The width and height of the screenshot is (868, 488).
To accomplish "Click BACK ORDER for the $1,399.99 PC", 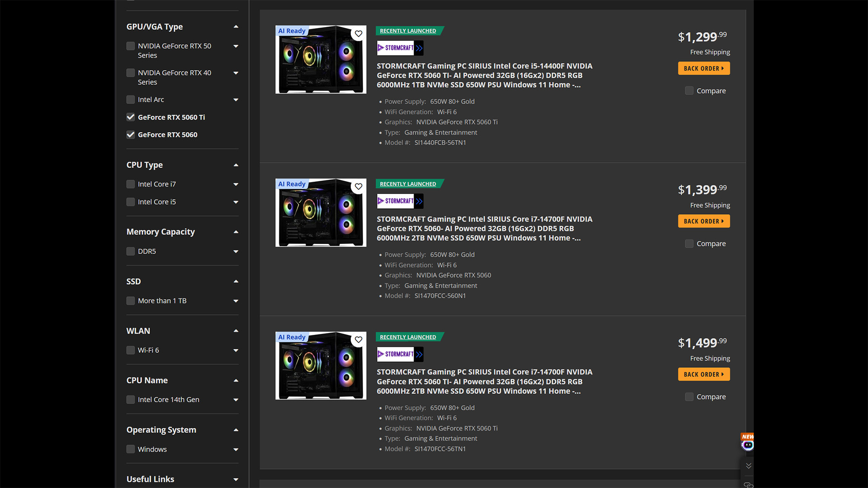I will pyautogui.click(x=704, y=221).
